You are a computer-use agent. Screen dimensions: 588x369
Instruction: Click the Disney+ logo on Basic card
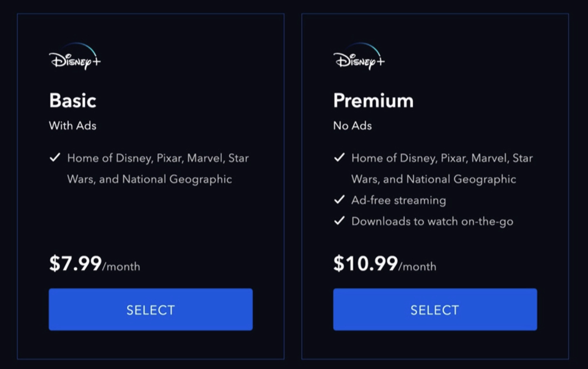75,57
